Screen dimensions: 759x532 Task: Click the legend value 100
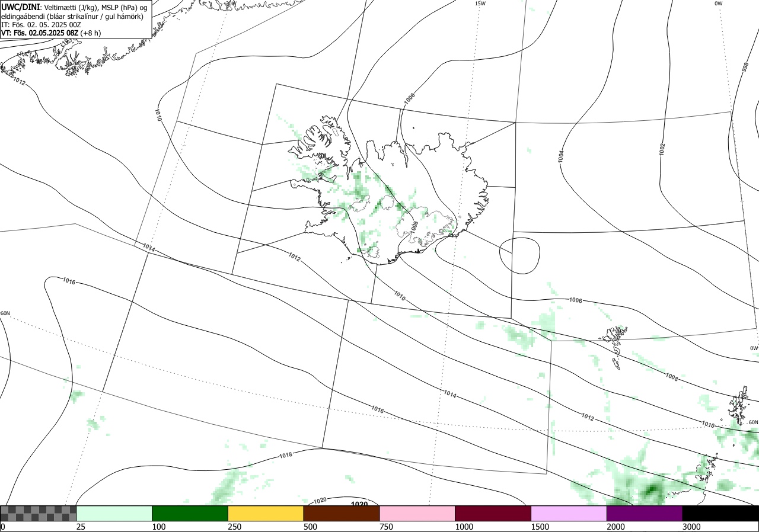[158, 527]
